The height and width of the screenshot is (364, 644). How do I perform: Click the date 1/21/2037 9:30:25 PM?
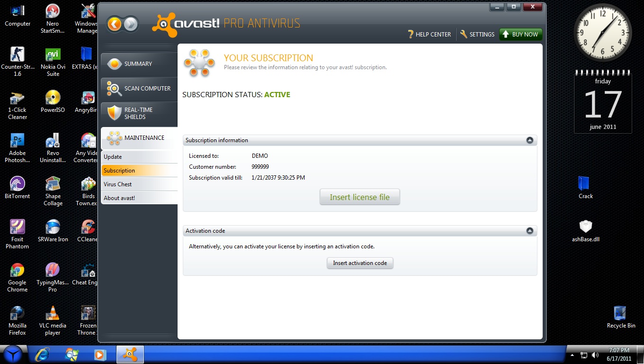click(278, 178)
